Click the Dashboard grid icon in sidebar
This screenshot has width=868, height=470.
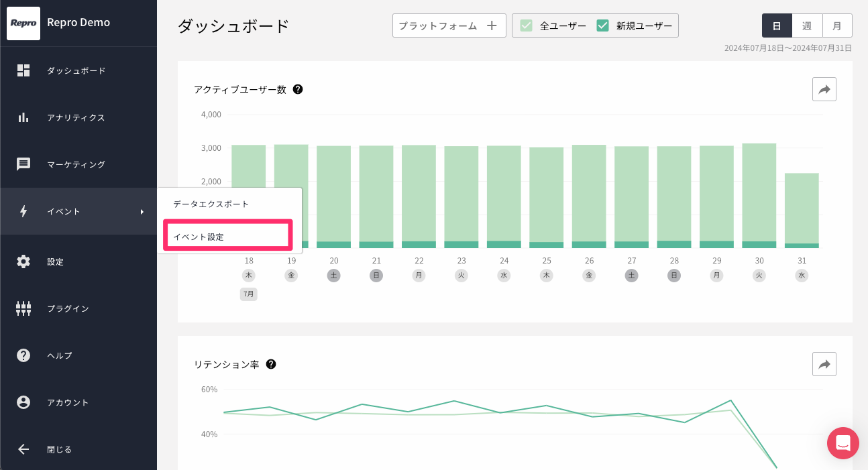pyautogui.click(x=23, y=70)
